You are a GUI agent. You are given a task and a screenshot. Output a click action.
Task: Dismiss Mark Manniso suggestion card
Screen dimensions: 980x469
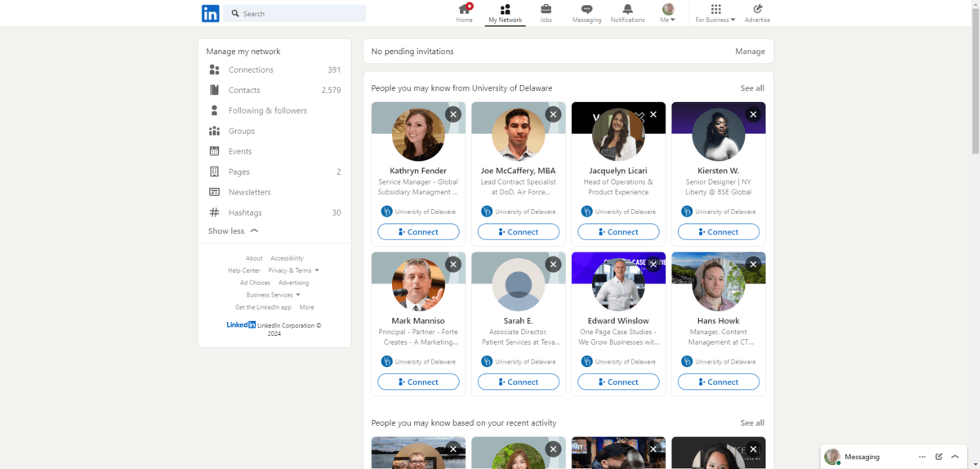[x=453, y=264]
